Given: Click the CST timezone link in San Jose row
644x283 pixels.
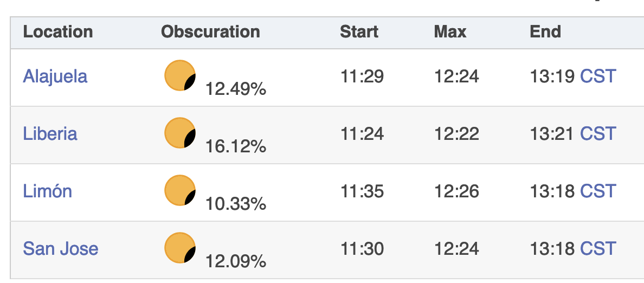Looking at the screenshot, I should [598, 249].
